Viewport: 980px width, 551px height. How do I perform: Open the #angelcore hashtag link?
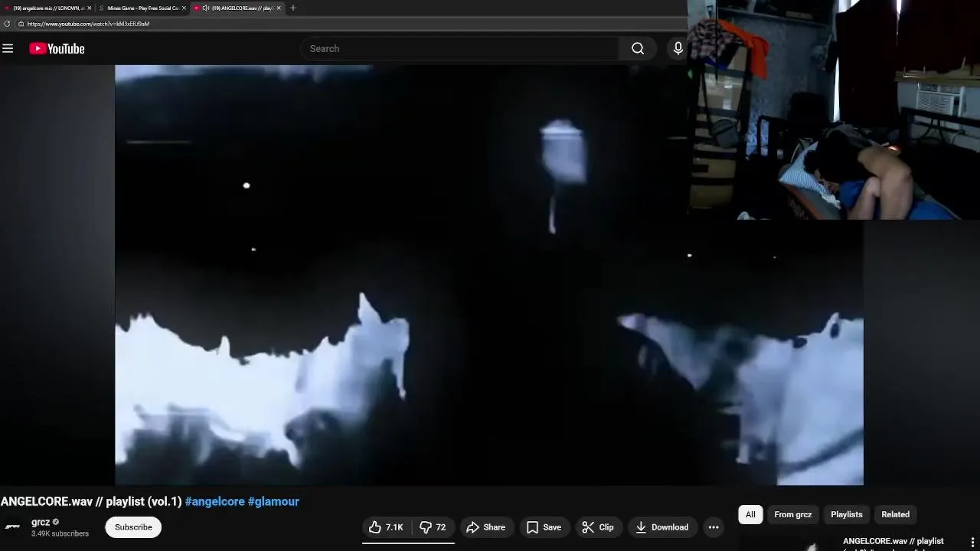(214, 502)
